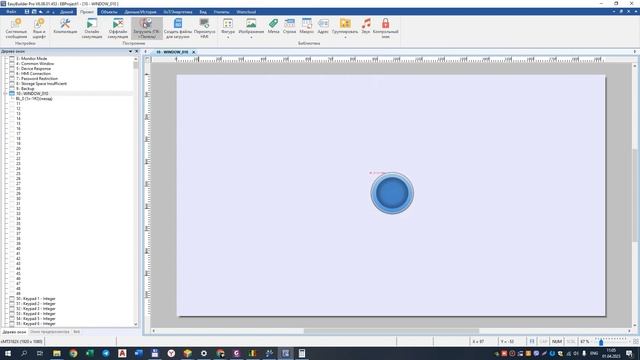
Task: Collapse the 10: WINDOW_010 tree node
Action: 6,93
